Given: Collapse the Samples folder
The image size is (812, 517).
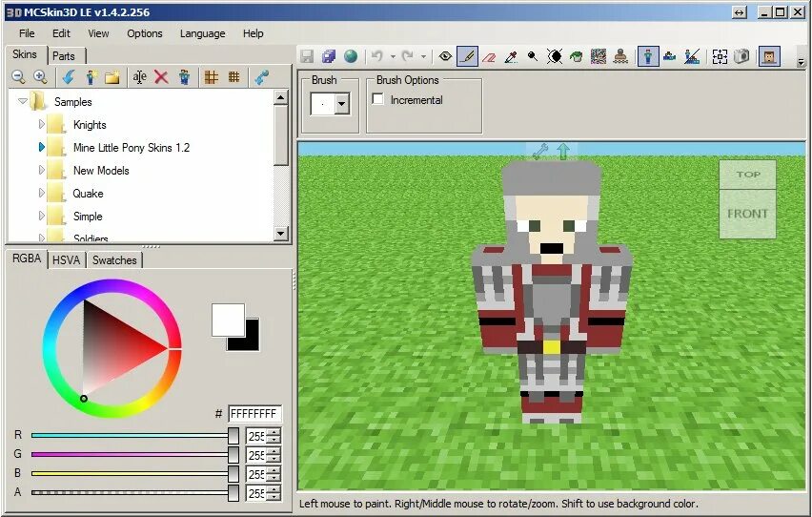Looking at the screenshot, I should click(x=22, y=101).
